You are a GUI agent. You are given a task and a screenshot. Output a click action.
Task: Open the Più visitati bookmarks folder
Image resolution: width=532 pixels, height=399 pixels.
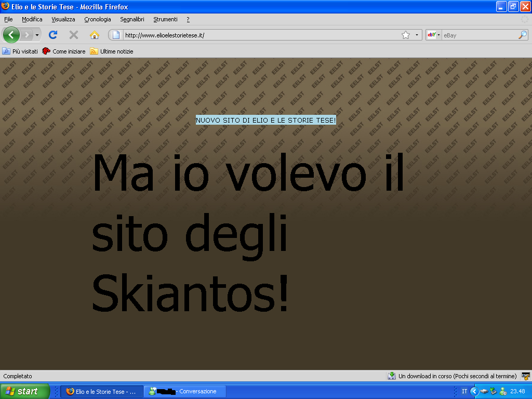click(20, 51)
